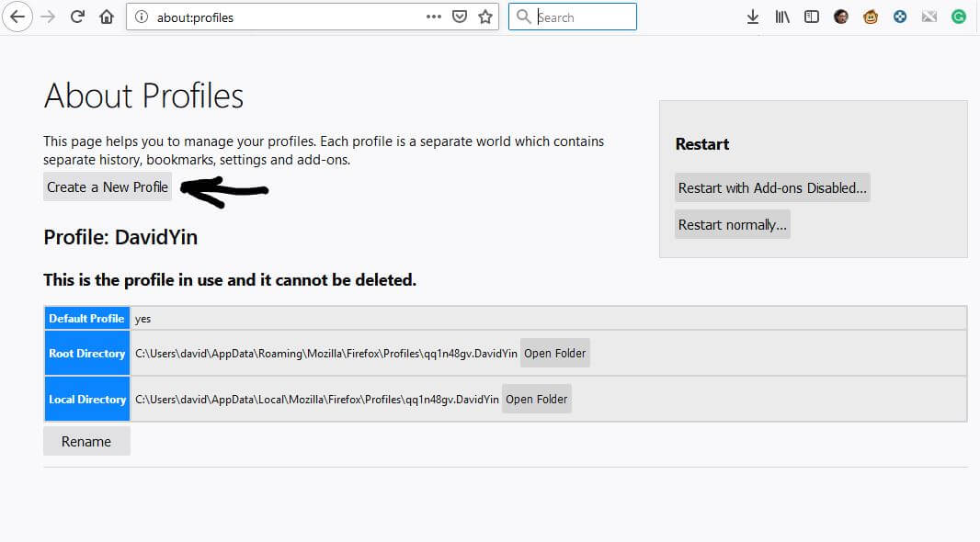
Task: Open the Firefox Account avatar menu
Action: tap(840, 16)
